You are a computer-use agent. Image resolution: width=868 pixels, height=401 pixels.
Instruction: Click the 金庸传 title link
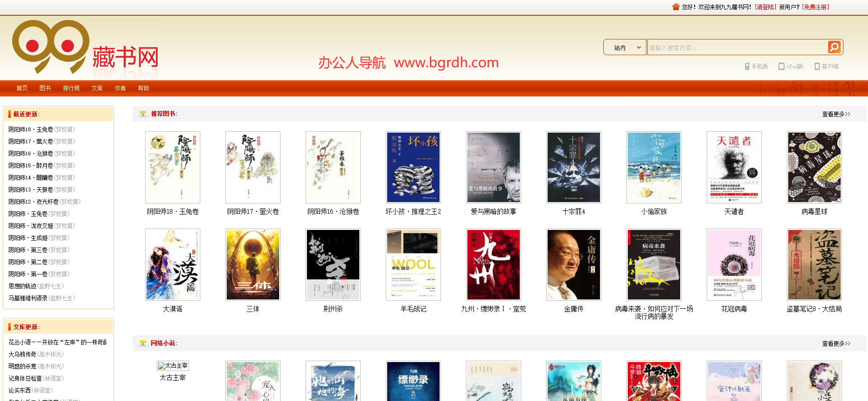click(574, 309)
